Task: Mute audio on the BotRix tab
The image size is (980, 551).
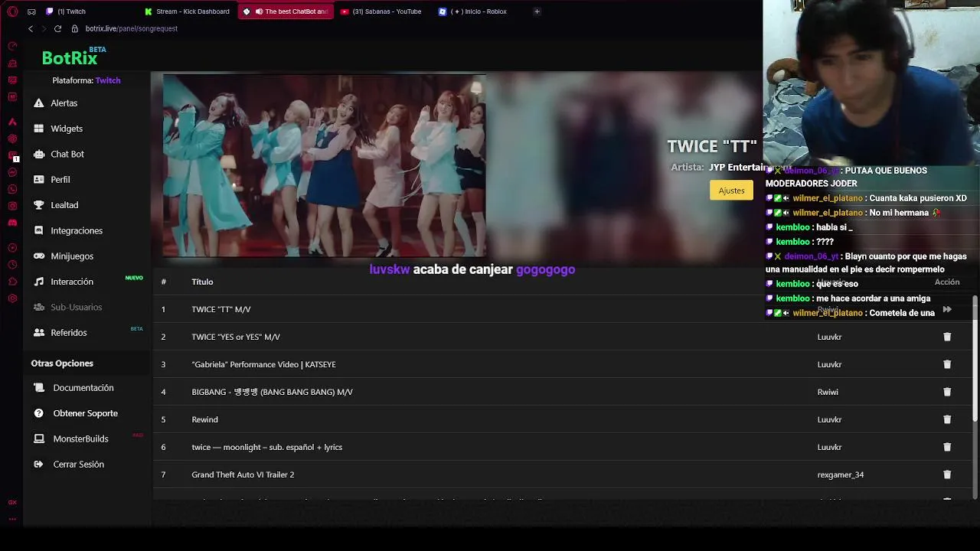Action: pyautogui.click(x=259, y=11)
